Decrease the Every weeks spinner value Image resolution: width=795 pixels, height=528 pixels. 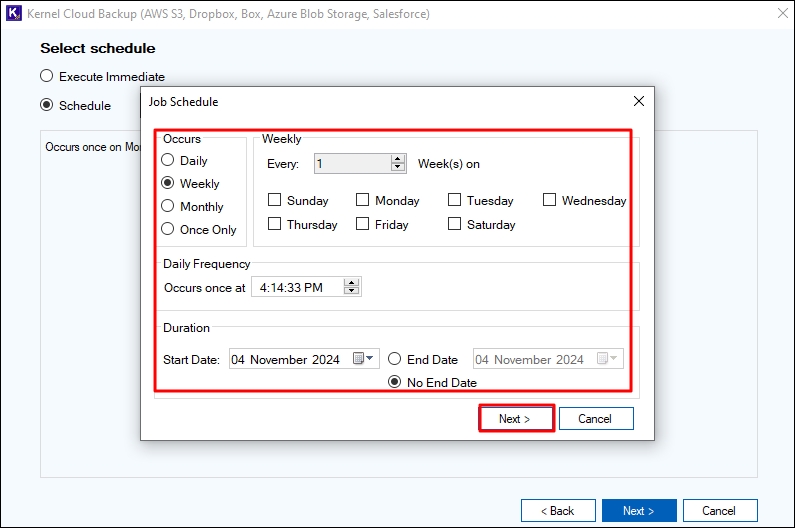(399, 168)
